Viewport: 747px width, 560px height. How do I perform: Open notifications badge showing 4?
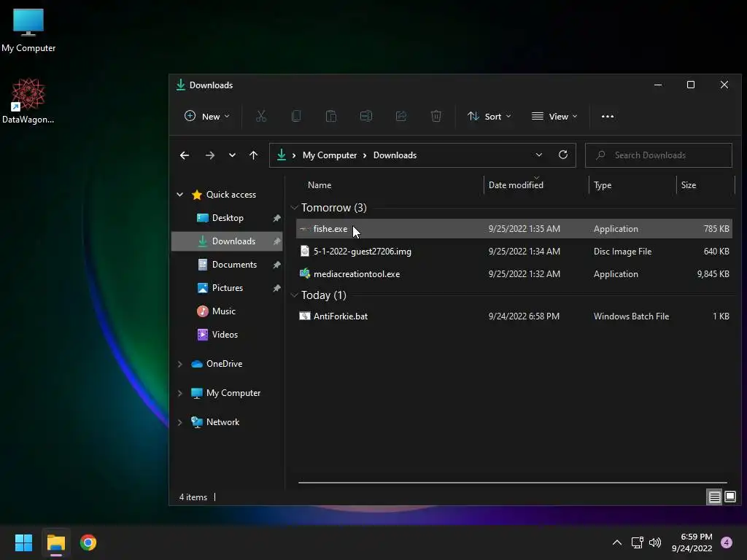[x=727, y=542]
